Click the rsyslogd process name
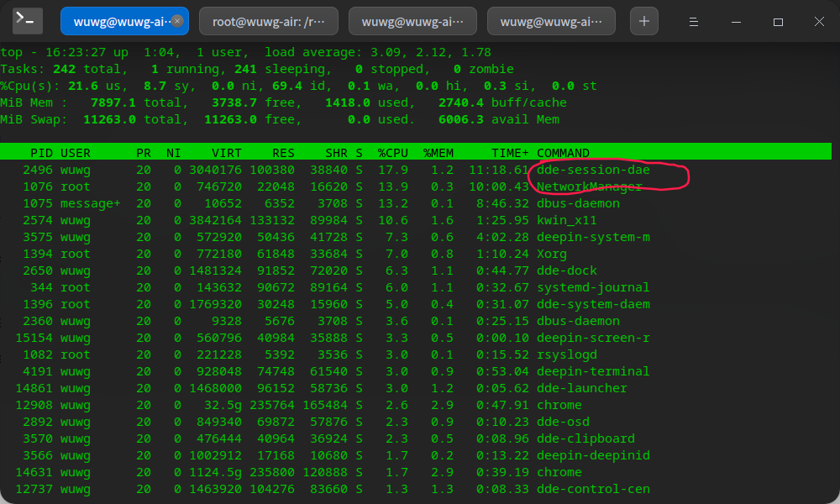This screenshot has height=504, width=840. click(x=567, y=354)
